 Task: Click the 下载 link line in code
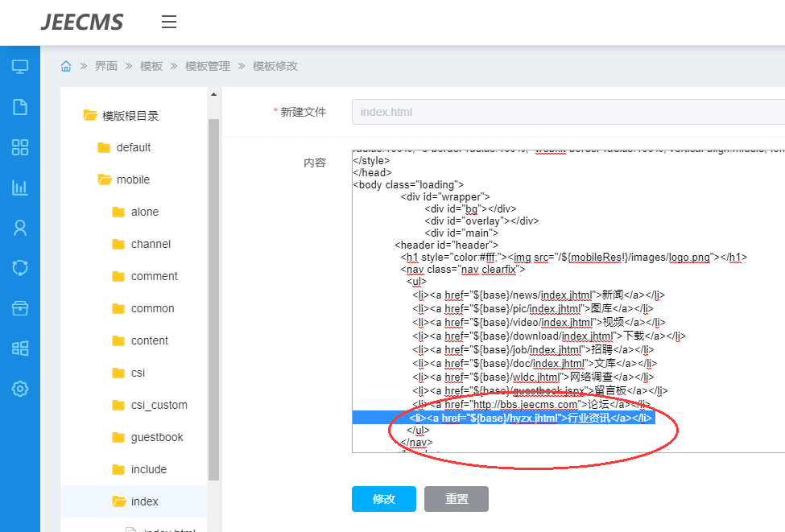click(x=549, y=336)
